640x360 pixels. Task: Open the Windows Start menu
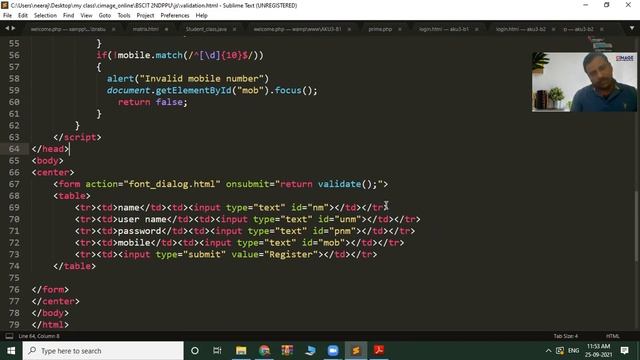pyautogui.click(x=11, y=351)
